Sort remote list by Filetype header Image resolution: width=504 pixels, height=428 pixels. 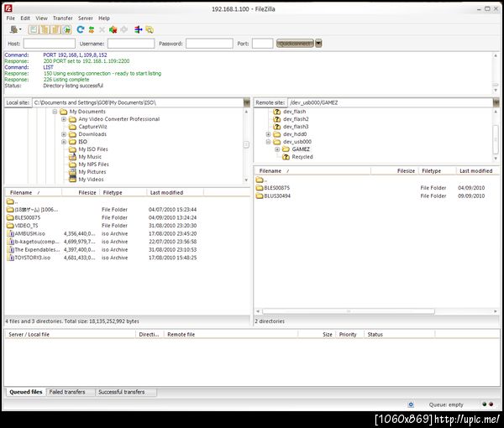click(x=438, y=171)
